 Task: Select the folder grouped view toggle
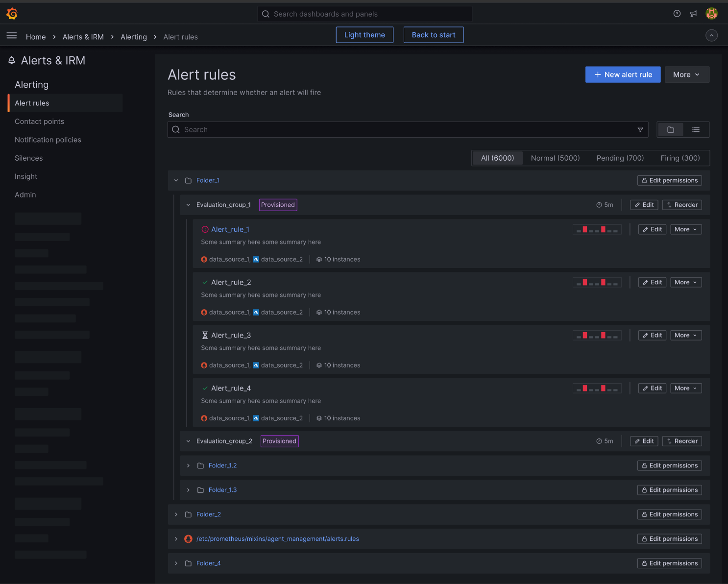click(670, 129)
